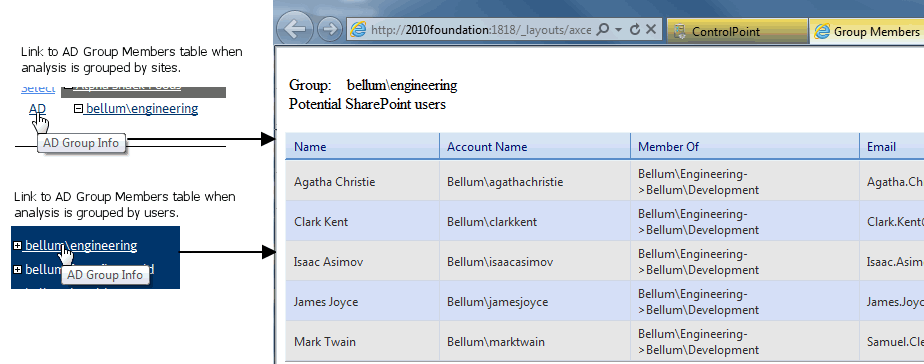This screenshot has height=364, width=924.
Task: Refresh the page with reload icon
Action: [x=635, y=29]
